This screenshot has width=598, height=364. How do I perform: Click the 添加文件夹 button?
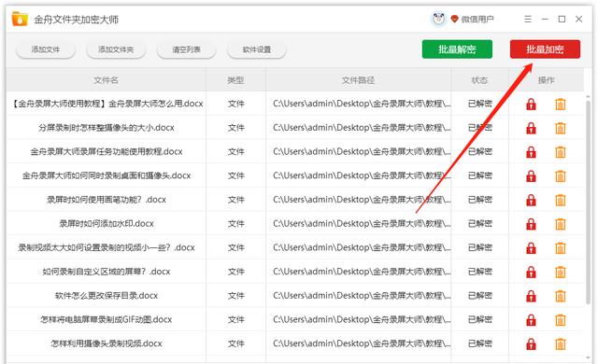point(116,49)
